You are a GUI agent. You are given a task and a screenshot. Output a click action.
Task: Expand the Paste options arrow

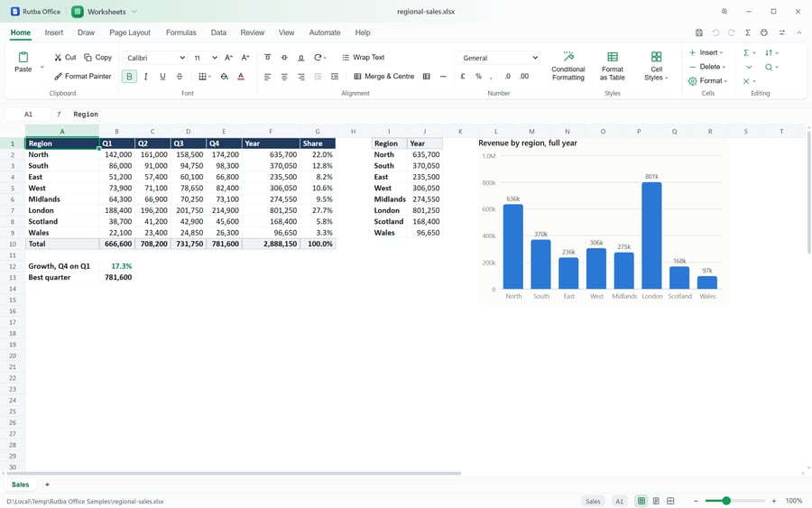42,68
